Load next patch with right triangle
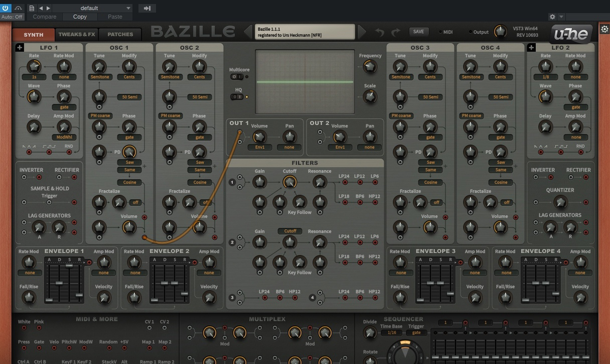 [361, 32]
